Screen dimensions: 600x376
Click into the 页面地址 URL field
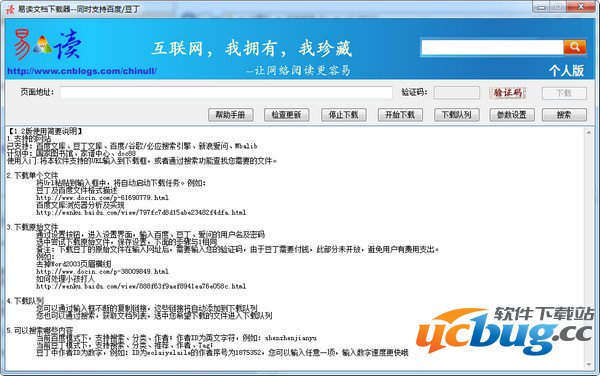(x=226, y=93)
